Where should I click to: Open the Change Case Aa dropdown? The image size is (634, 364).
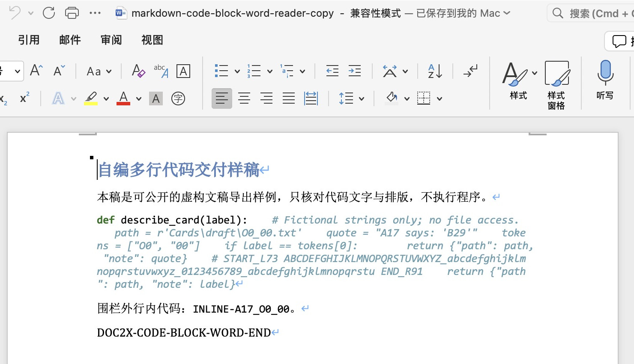(x=99, y=71)
